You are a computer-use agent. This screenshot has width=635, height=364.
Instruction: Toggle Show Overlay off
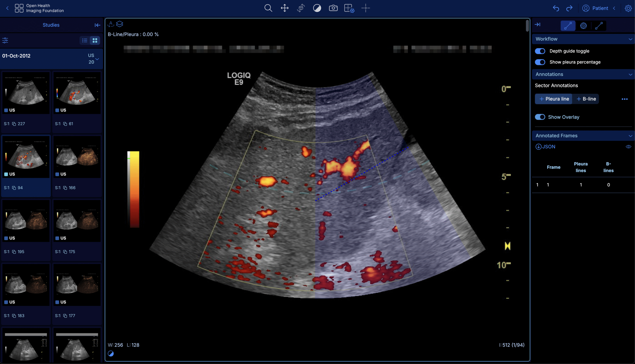[x=540, y=117]
